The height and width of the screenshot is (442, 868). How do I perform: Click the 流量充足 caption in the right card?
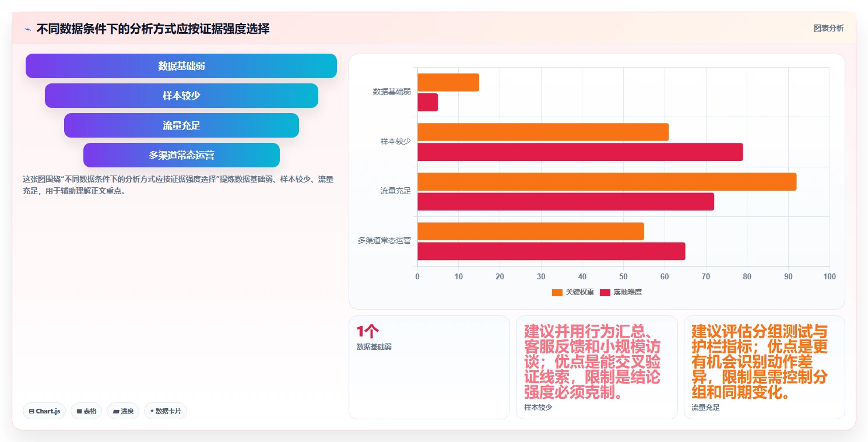[705, 408]
